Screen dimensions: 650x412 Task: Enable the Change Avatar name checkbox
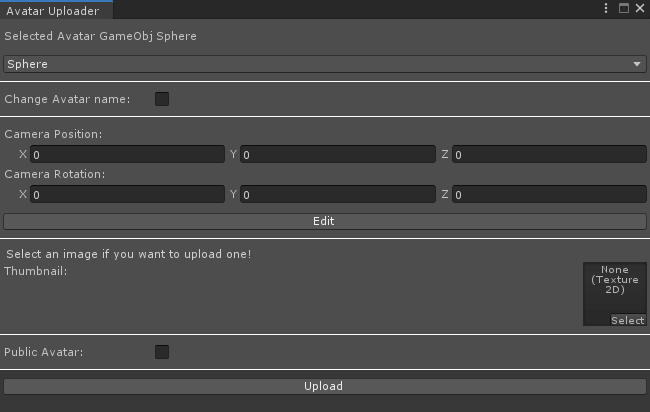[x=162, y=99]
